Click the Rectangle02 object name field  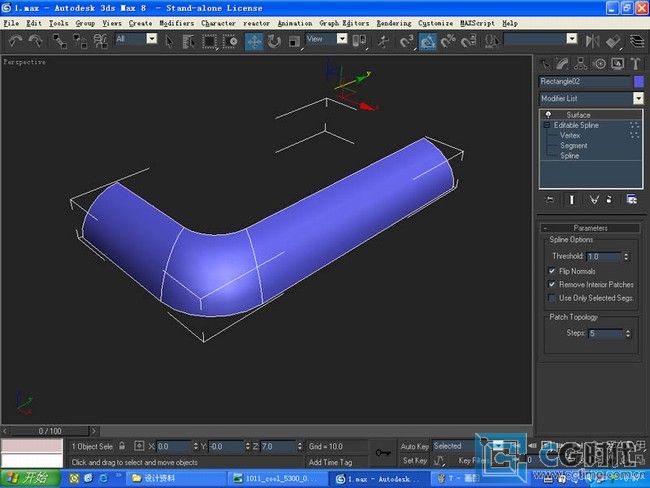tap(585, 82)
